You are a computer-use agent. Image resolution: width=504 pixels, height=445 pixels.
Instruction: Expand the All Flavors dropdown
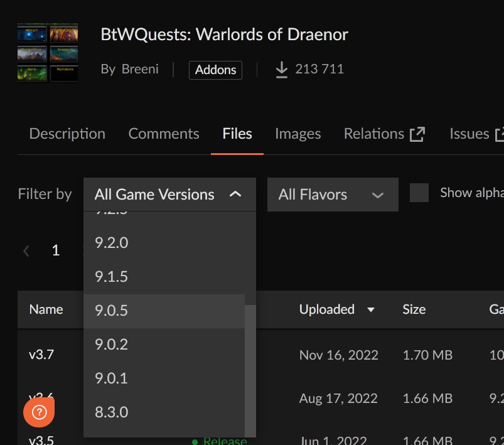pyautogui.click(x=333, y=195)
